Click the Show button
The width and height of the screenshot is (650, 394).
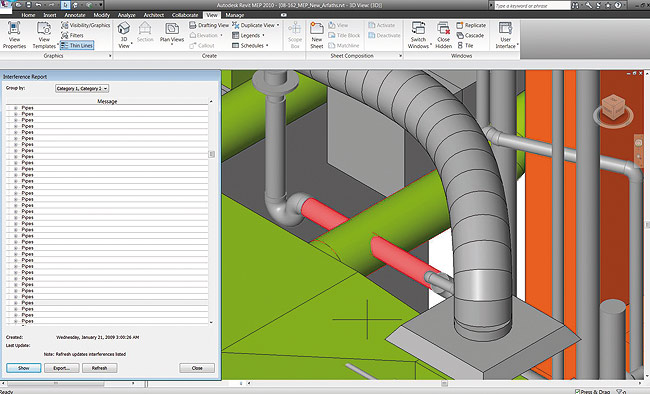pos(24,368)
